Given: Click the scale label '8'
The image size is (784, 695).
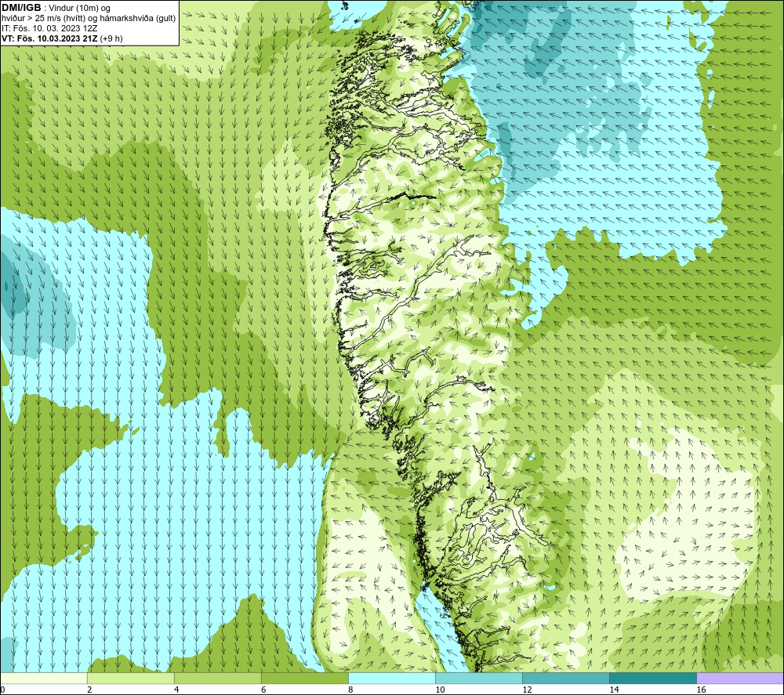Looking at the screenshot, I should click(x=350, y=690).
